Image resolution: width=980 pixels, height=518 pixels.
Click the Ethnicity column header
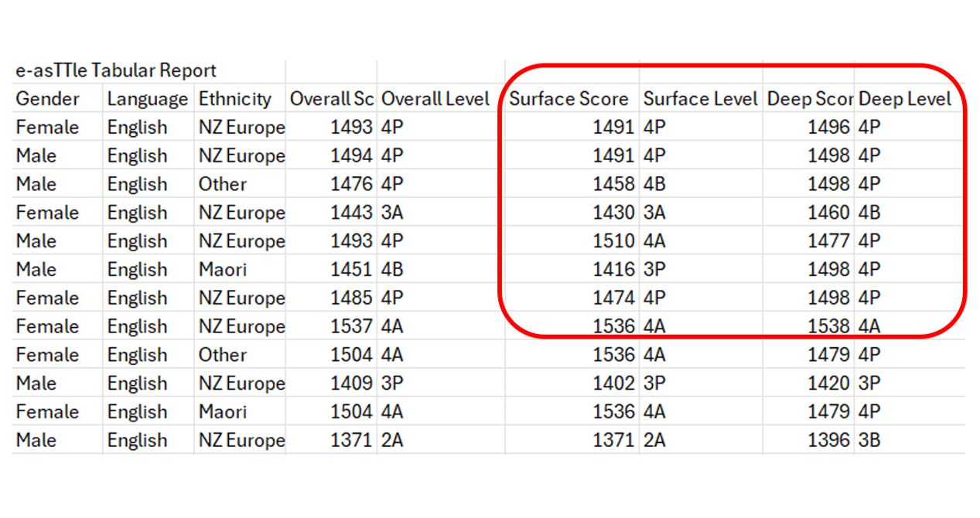(235, 99)
